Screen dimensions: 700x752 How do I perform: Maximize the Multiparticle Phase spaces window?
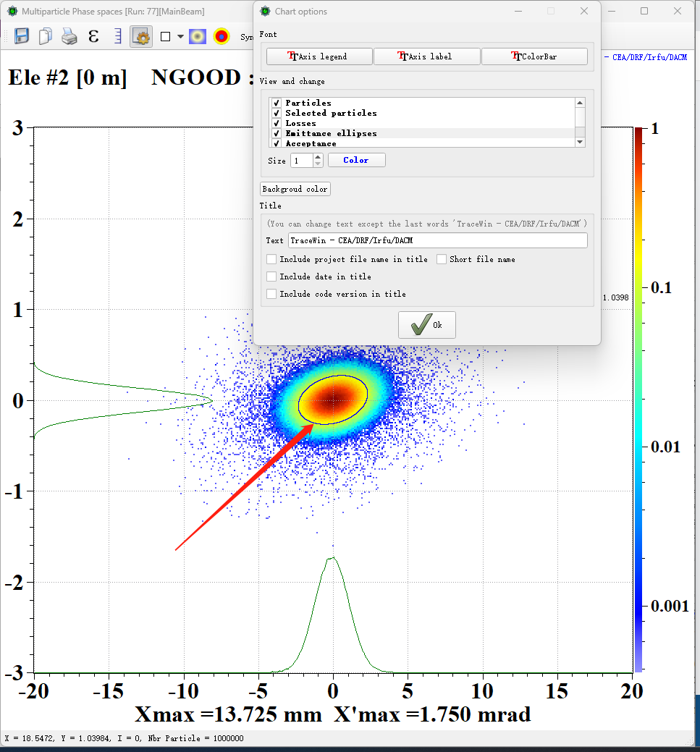coord(644,11)
